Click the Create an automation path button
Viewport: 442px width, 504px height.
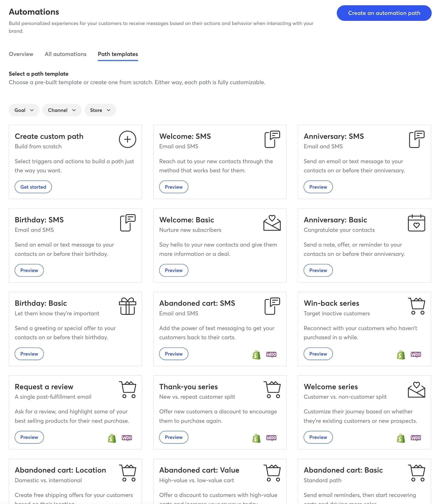pos(384,13)
